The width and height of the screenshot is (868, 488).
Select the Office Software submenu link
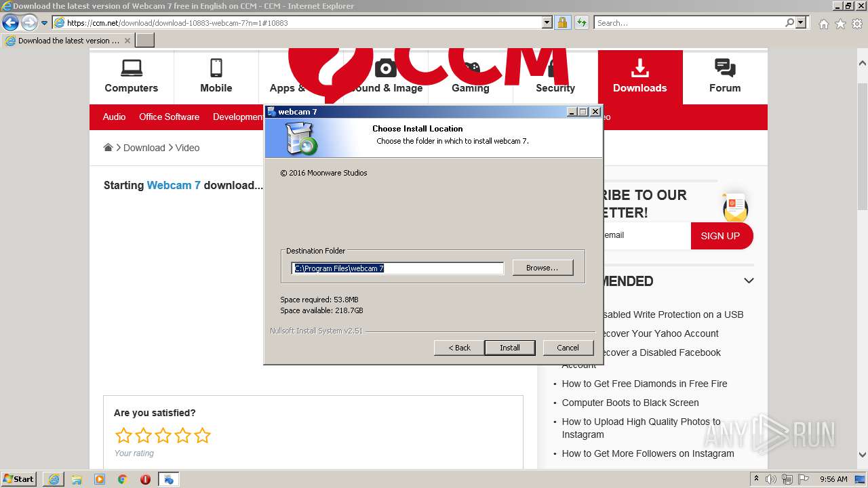coord(169,117)
